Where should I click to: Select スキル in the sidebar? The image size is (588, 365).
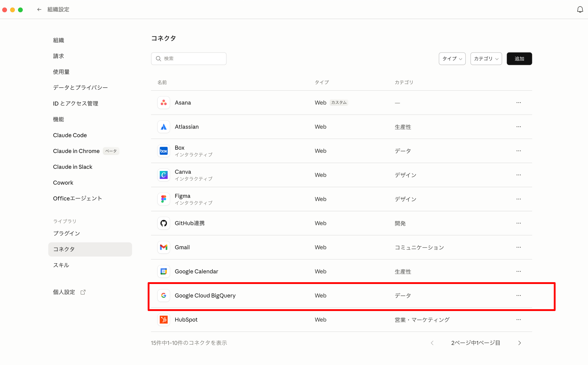pos(61,265)
